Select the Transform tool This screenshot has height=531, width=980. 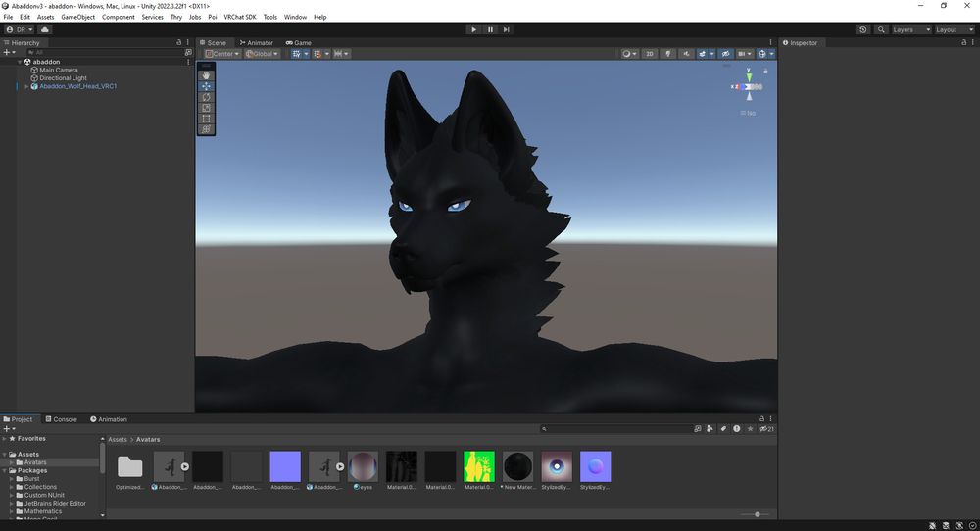206,129
